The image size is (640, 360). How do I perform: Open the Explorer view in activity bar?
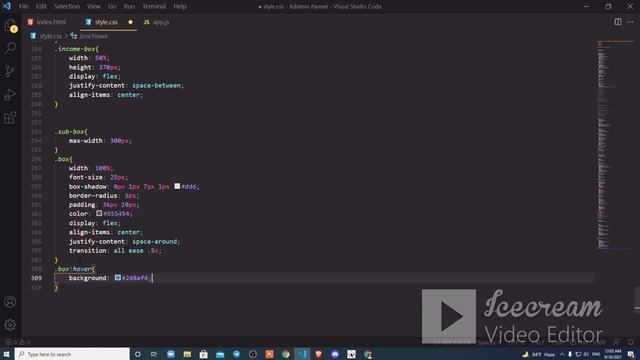(10, 26)
